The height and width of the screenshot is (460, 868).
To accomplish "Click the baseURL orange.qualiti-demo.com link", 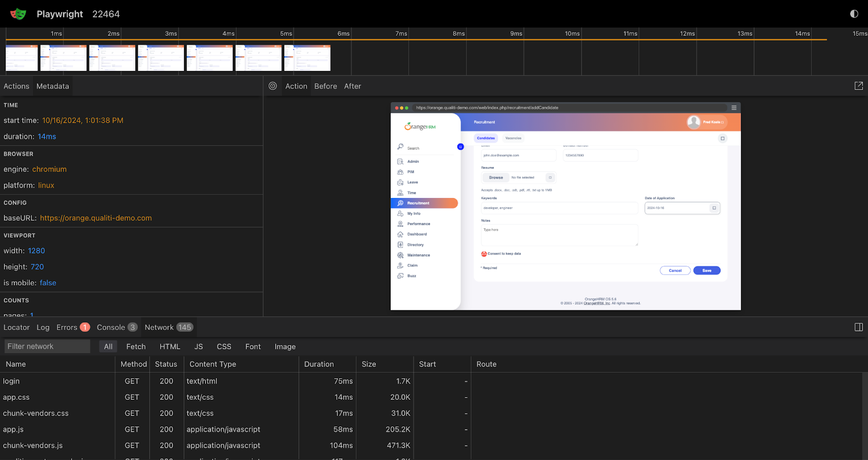I will click(x=96, y=218).
